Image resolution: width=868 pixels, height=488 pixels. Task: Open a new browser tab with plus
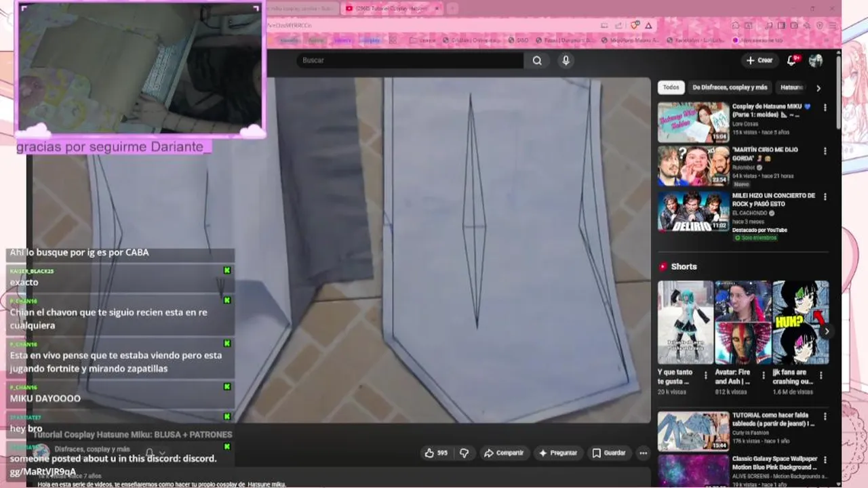click(x=453, y=8)
